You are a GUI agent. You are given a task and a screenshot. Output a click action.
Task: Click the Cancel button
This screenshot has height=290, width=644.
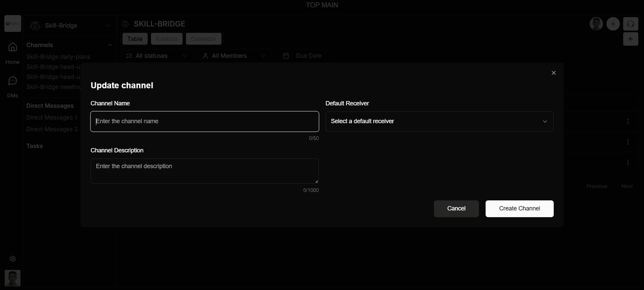point(456,209)
